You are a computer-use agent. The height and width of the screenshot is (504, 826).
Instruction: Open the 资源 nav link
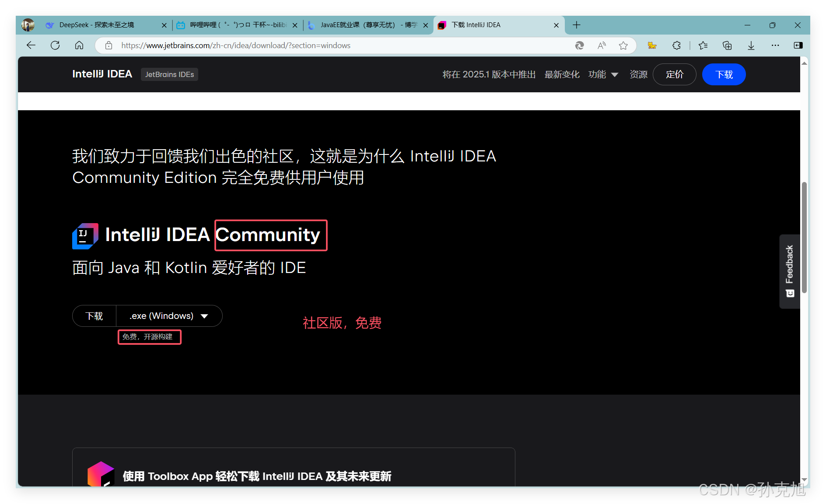(638, 74)
